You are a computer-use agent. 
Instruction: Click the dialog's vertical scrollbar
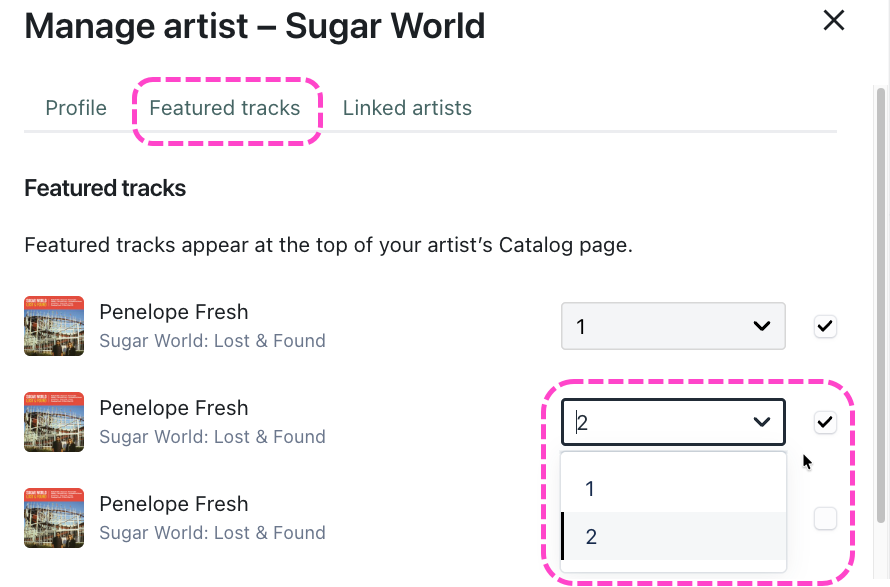(881, 300)
